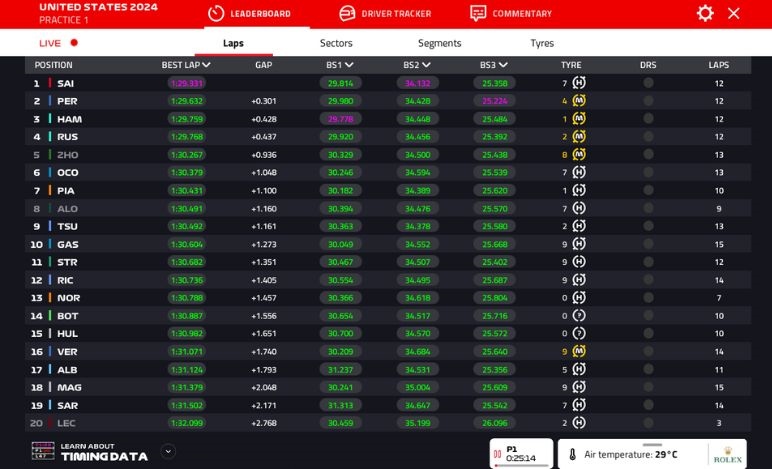Click the air temperature thermometer icon
Image resolution: width=772 pixels, height=469 pixels.
coord(573,454)
